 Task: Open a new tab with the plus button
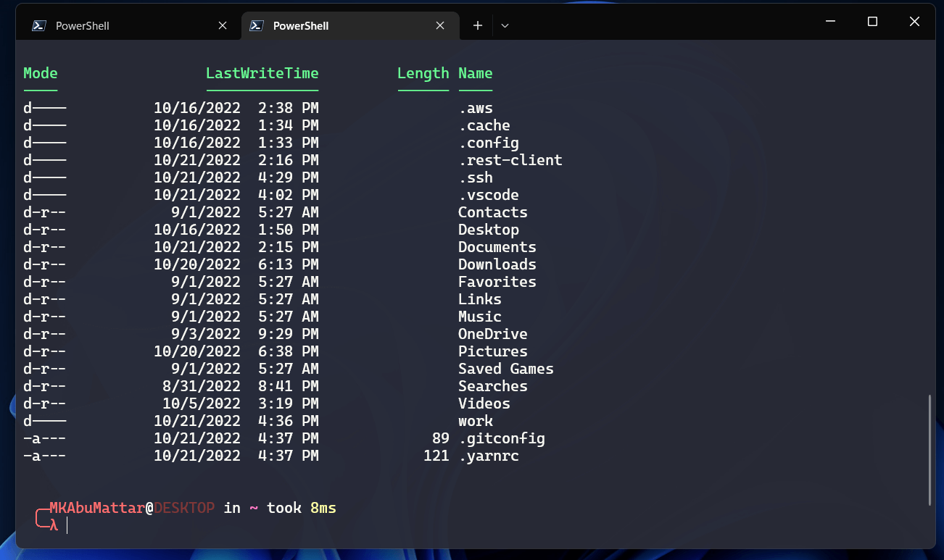pyautogui.click(x=478, y=25)
